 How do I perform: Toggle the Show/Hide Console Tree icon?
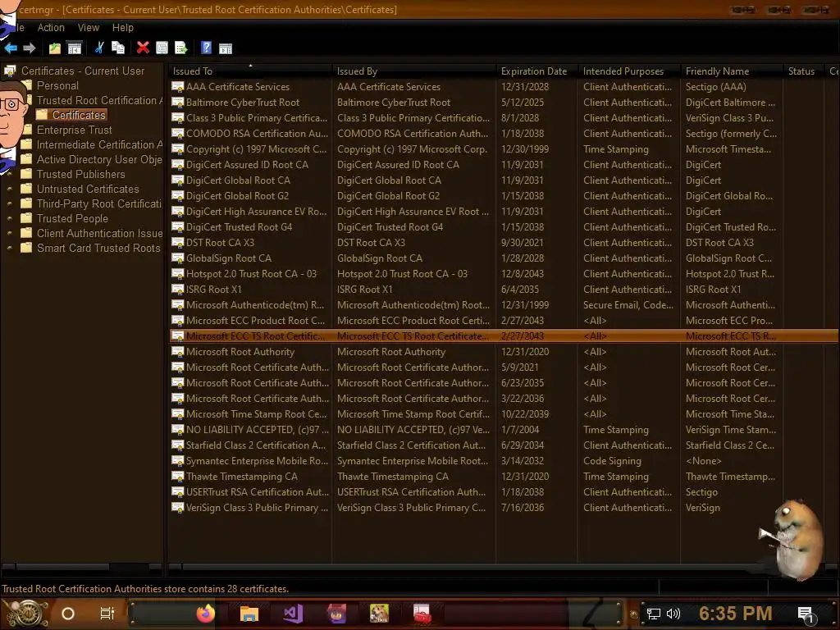75,48
